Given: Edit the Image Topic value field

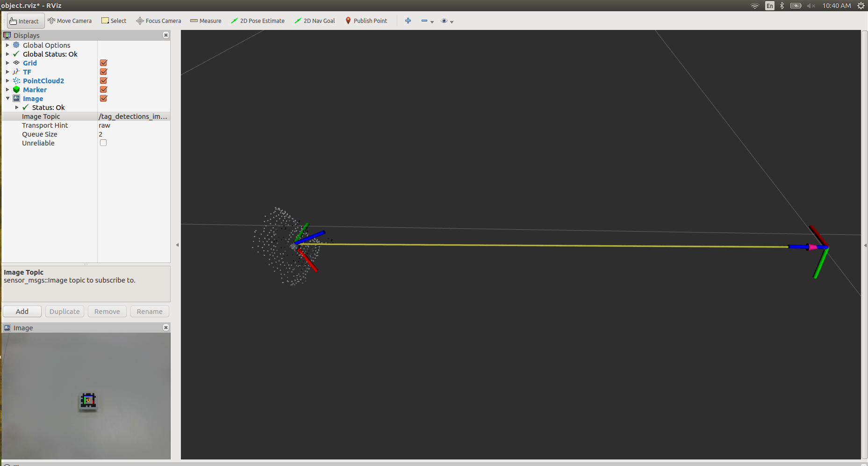Looking at the screenshot, I should (x=133, y=116).
